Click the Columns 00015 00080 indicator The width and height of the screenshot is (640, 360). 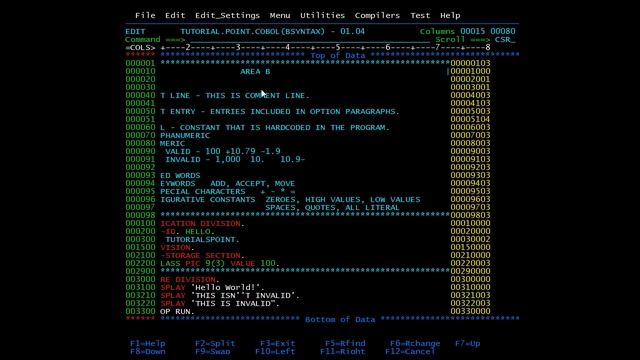467,31
